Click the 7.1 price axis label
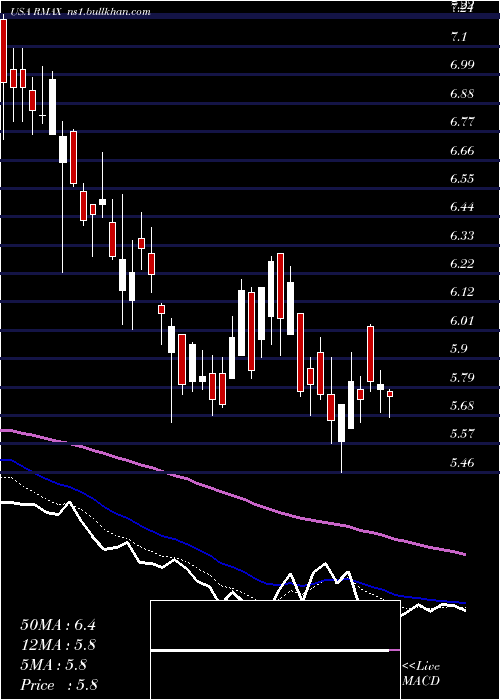 (x=458, y=37)
